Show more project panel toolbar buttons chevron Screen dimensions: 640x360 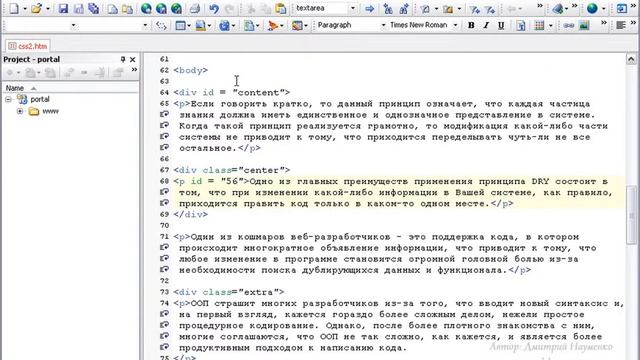coord(133,70)
